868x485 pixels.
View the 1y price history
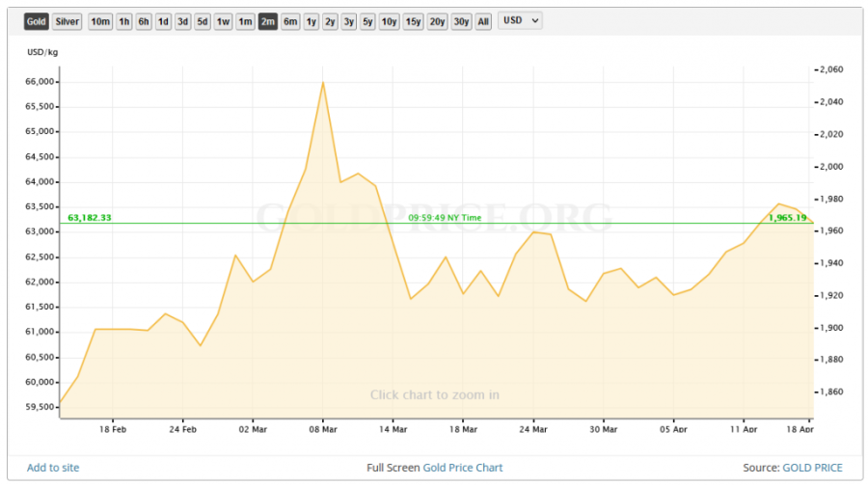311,21
